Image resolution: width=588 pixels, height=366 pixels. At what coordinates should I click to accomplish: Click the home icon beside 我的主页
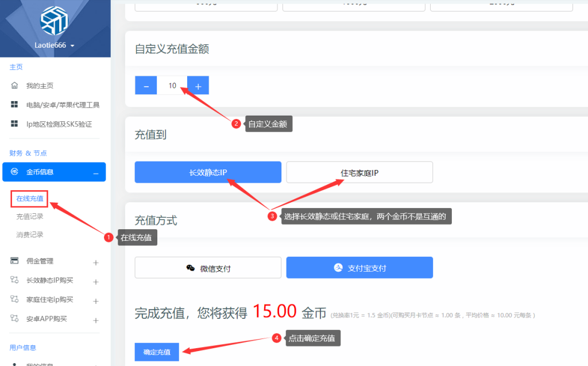click(14, 86)
